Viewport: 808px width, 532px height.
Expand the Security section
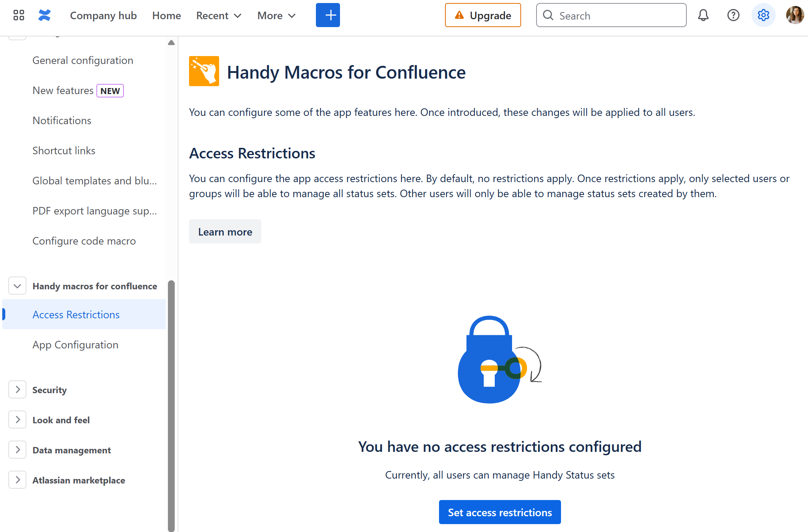tap(17, 390)
